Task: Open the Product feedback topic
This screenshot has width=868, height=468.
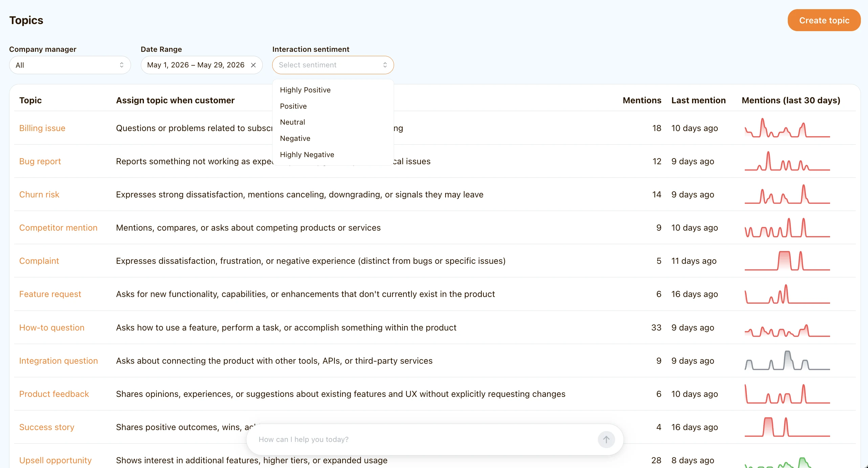Action: tap(54, 394)
